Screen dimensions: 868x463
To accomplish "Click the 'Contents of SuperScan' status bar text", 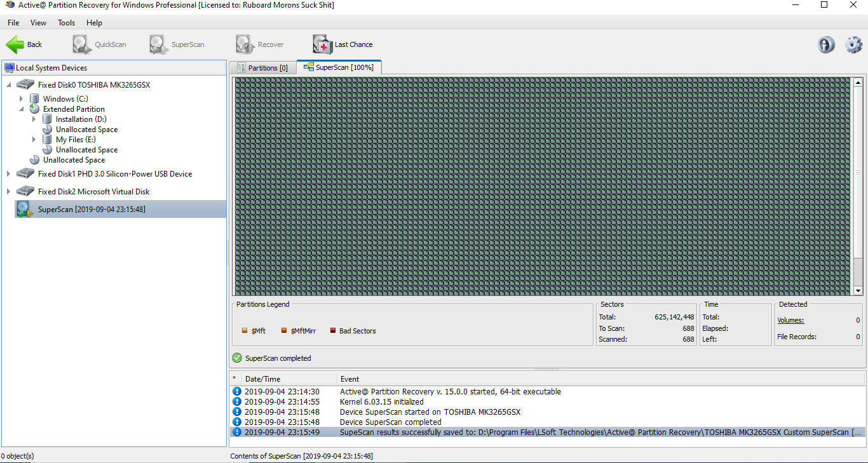I will click(x=302, y=456).
